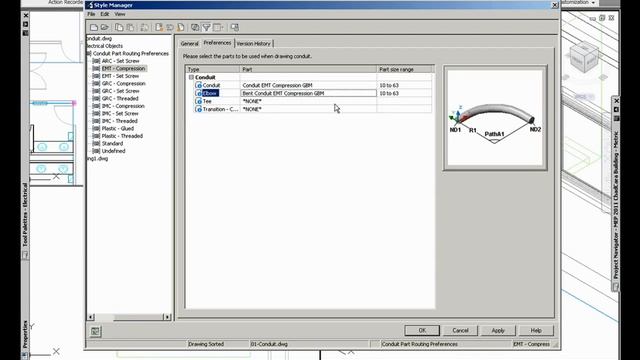Click '01-Conduit.dwg' in the status bar
Image resolution: width=640 pixels, height=360 pixels.
click(269, 344)
